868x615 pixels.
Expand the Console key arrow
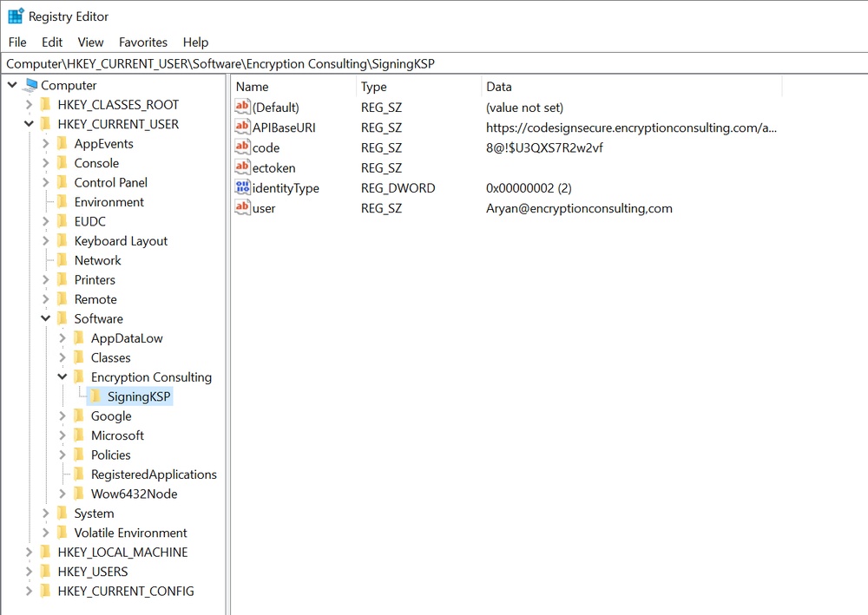pos(45,163)
